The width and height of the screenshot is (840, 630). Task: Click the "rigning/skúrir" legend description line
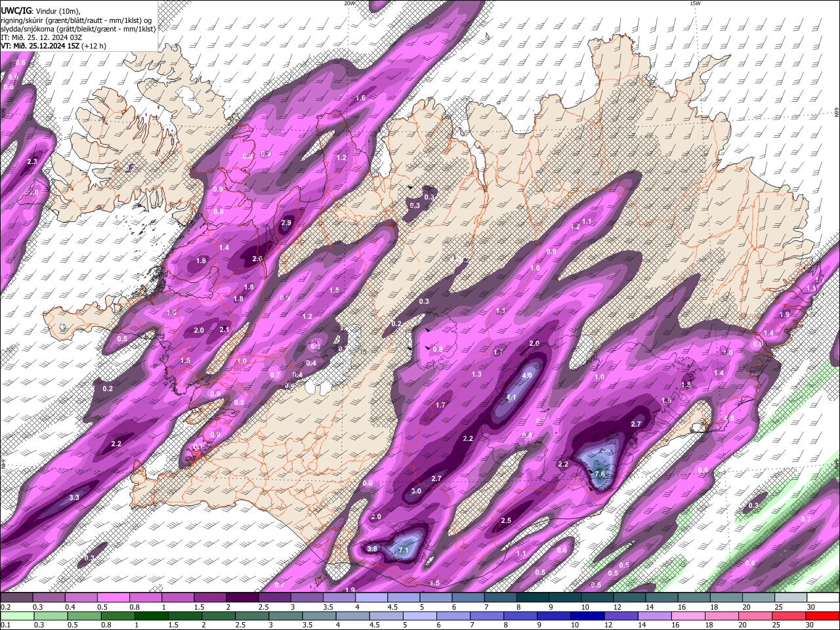pyautogui.click(x=77, y=20)
